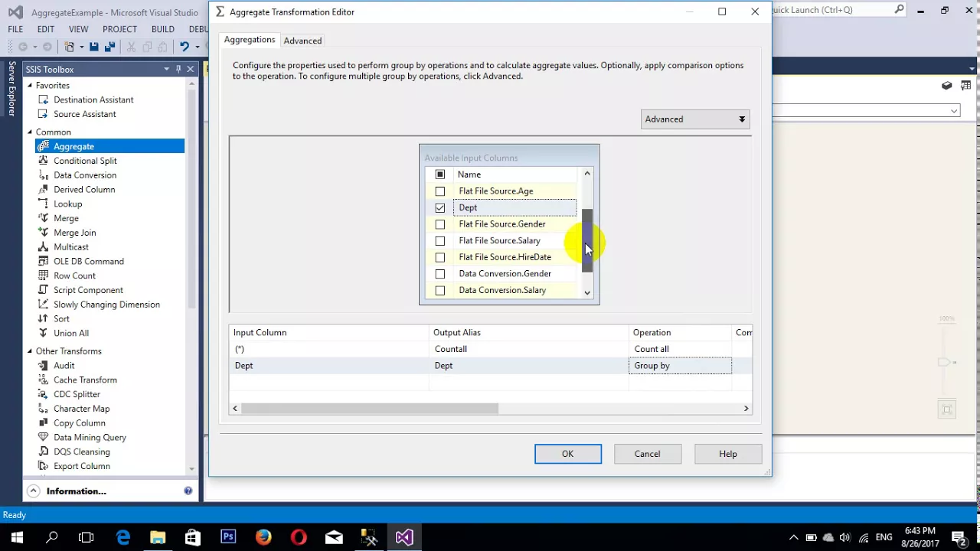Collapse the Favorites group
The width and height of the screenshot is (980, 551).
(x=30, y=86)
